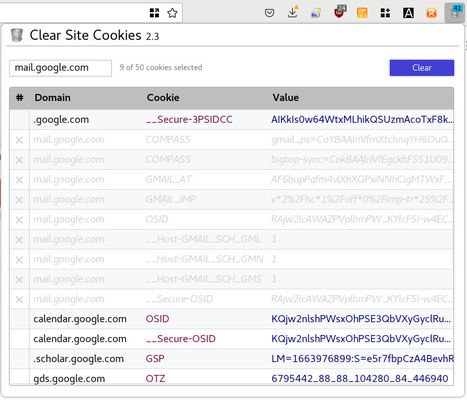Click the value starting bigtop-sync=CokBAAlri
Image resolution: width=467 pixels, height=400 pixels.
(362, 160)
